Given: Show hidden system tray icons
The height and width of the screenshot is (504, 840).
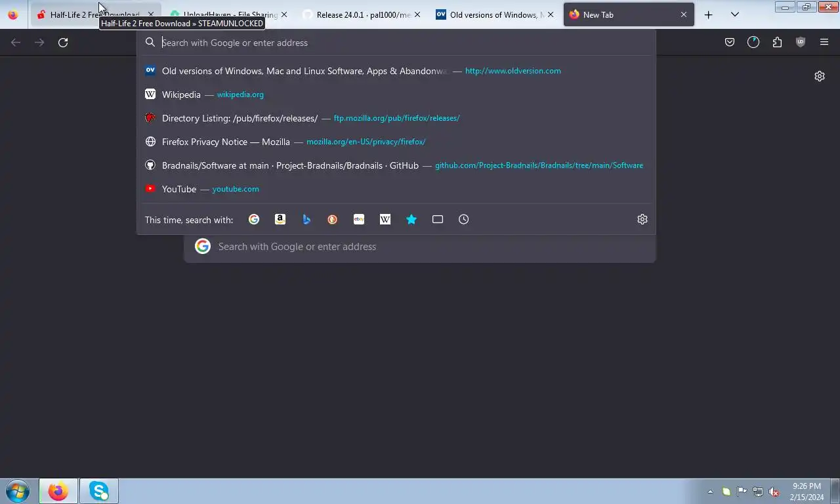Looking at the screenshot, I should pos(710,492).
